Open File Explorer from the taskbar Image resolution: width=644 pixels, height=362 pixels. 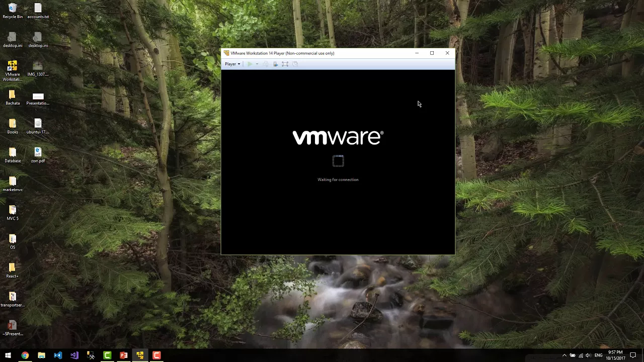pos(41,355)
